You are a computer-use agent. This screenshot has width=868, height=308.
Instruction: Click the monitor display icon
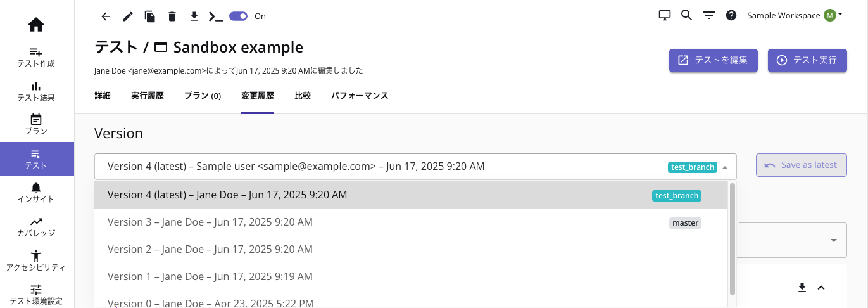(x=665, y=15)
